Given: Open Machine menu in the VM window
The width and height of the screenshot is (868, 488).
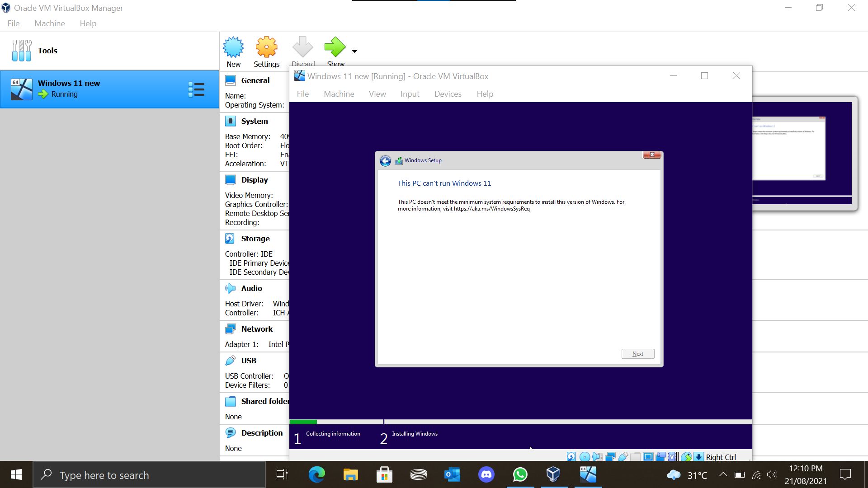Looking at the screenshot, I should (x=339, y=94).
